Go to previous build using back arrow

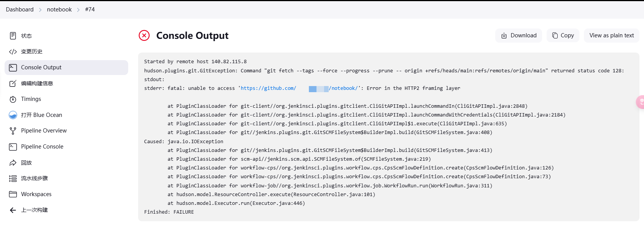(13, 210)
